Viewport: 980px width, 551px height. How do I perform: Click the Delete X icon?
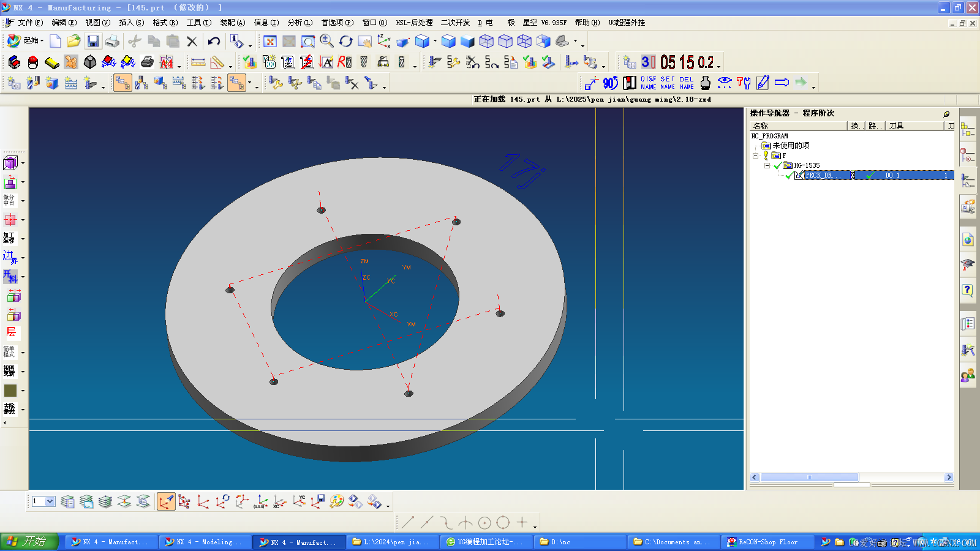(x=192, y=41)
